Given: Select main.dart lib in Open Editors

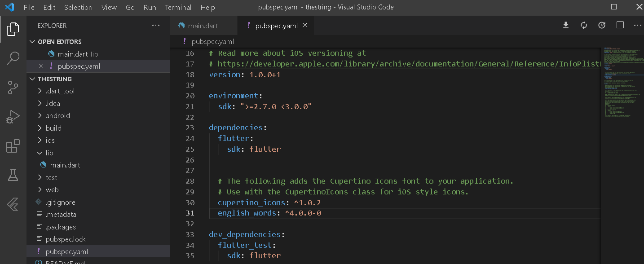Looking at the screenshot, I should [x=98, y=54].
